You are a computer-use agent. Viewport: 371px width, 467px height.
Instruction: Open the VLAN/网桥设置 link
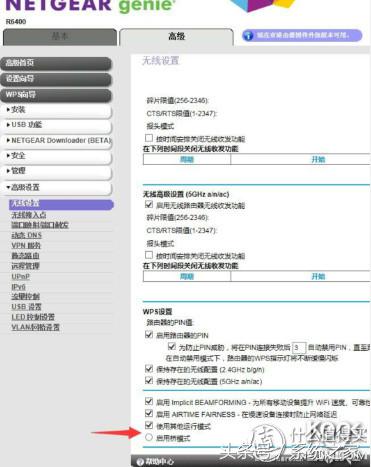(35, 327)
